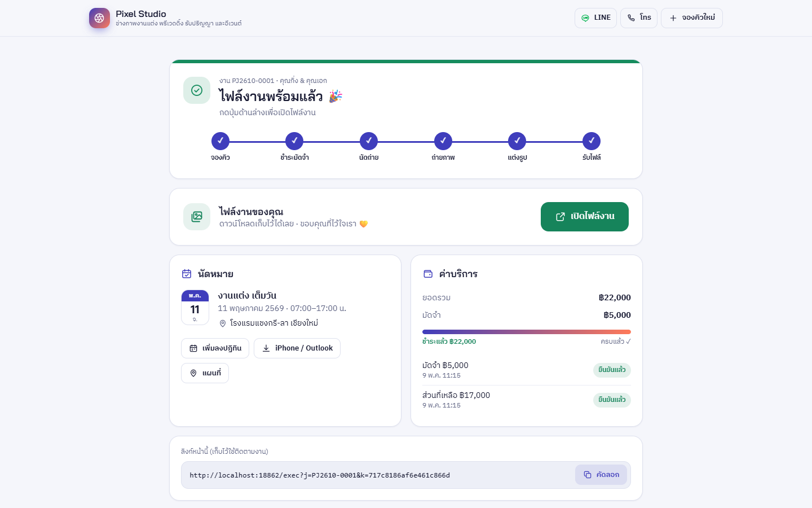Click the งานแต่ง เต็มวัน title
Screen dimensions: 812x508
247,295
